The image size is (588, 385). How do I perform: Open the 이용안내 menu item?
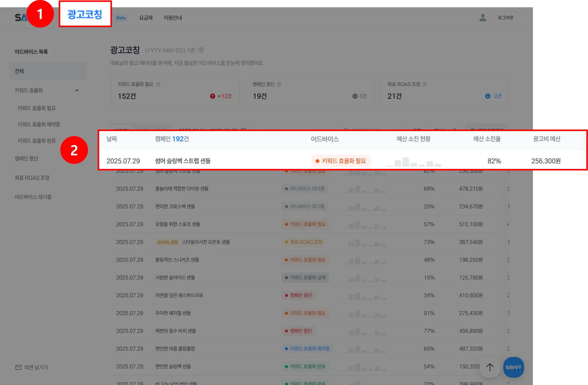point(173,18)
